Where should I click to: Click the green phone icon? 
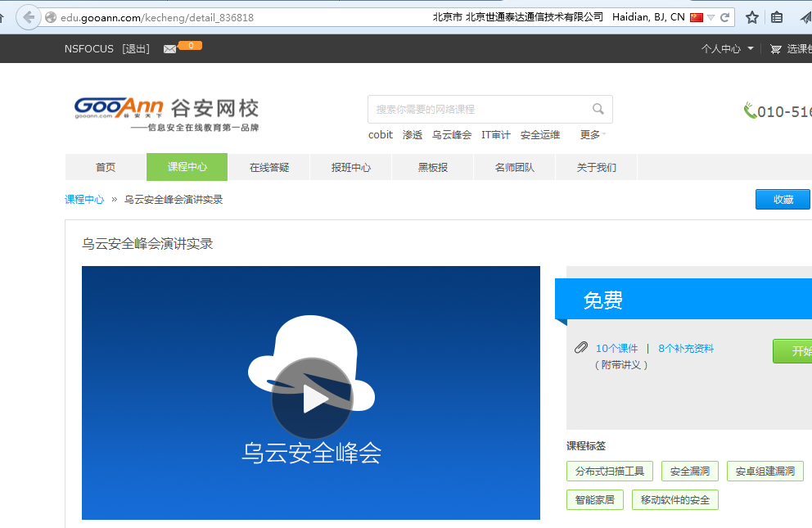point(749,111)
